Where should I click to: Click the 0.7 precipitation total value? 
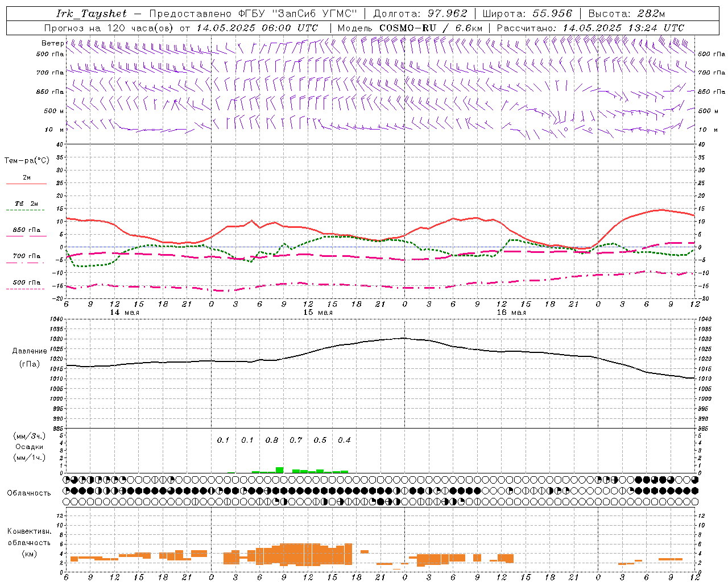296,440
